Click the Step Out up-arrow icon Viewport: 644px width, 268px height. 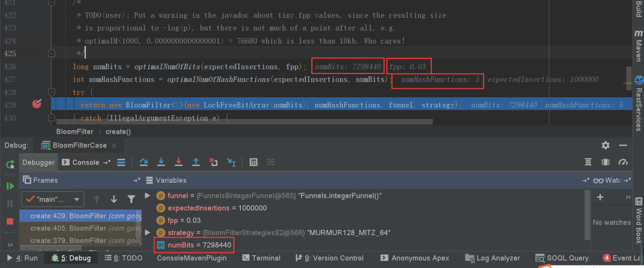click(x=196, y=162)
